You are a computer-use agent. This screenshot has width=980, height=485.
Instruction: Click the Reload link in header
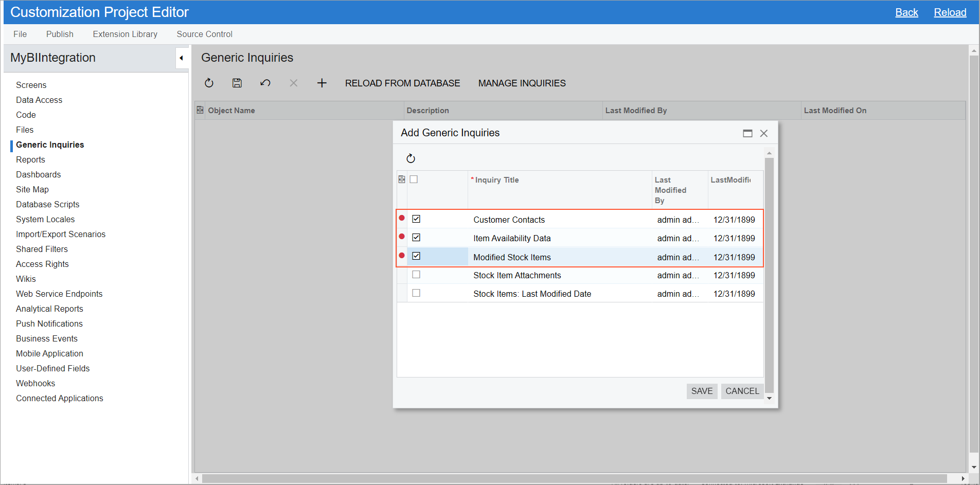950,12
